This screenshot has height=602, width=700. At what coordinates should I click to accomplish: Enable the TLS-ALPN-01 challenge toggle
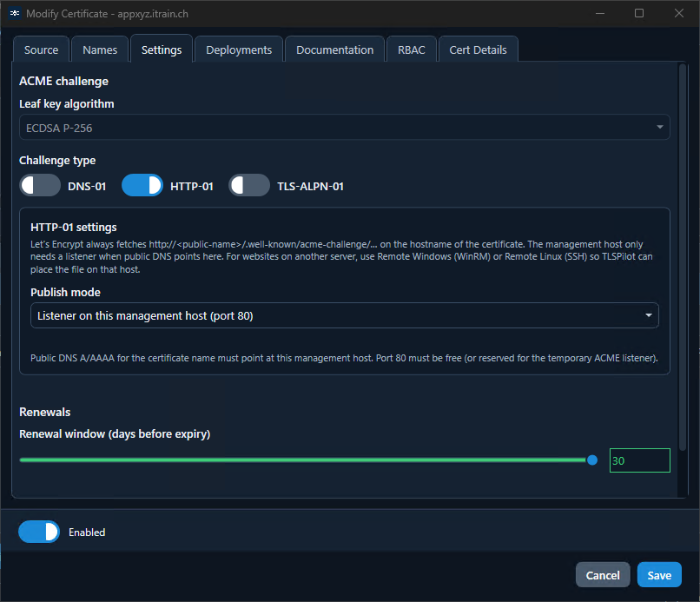coord(249,185)
